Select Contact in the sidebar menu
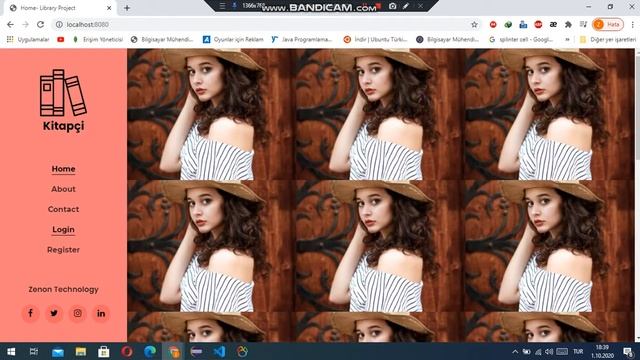640x360 pixels. [63, 209]
